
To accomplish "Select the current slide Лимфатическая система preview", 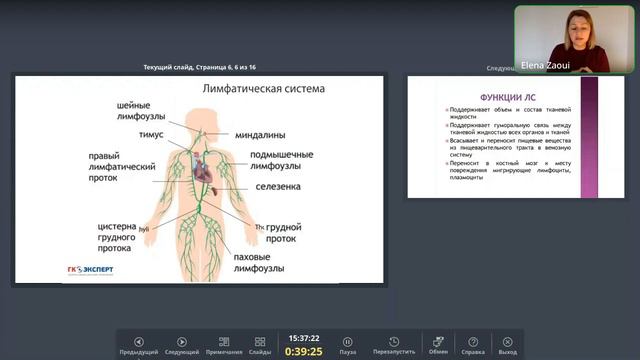I will click(199, 179).
